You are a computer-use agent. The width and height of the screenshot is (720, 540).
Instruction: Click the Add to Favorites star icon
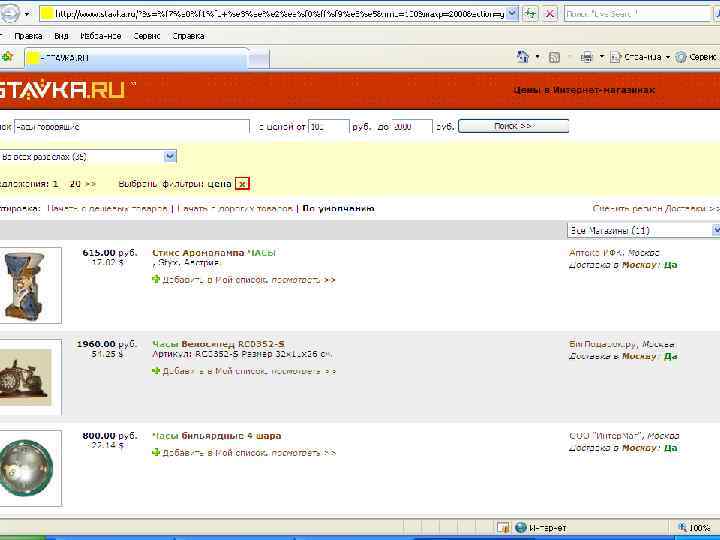(x=7, y=57)
